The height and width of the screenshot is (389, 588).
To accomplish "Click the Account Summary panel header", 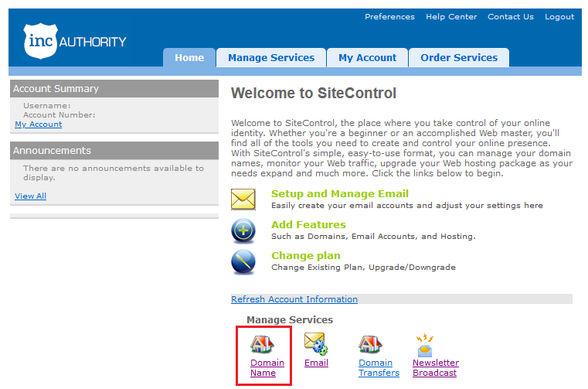I will 114,89.
